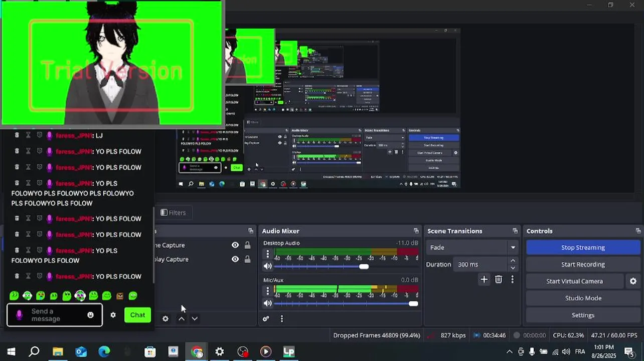Click Stop Streaming

583,247
